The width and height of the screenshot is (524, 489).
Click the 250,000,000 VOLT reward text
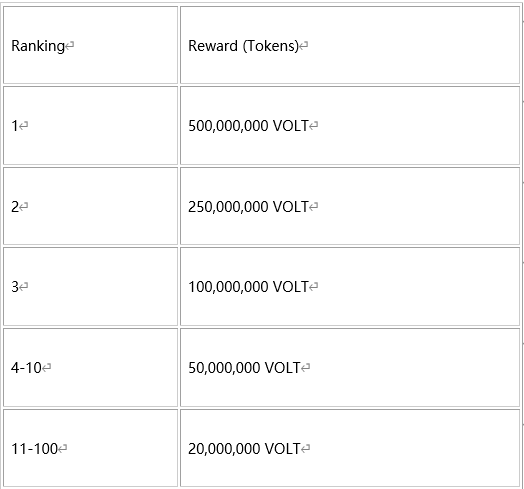tap(248, 207)
